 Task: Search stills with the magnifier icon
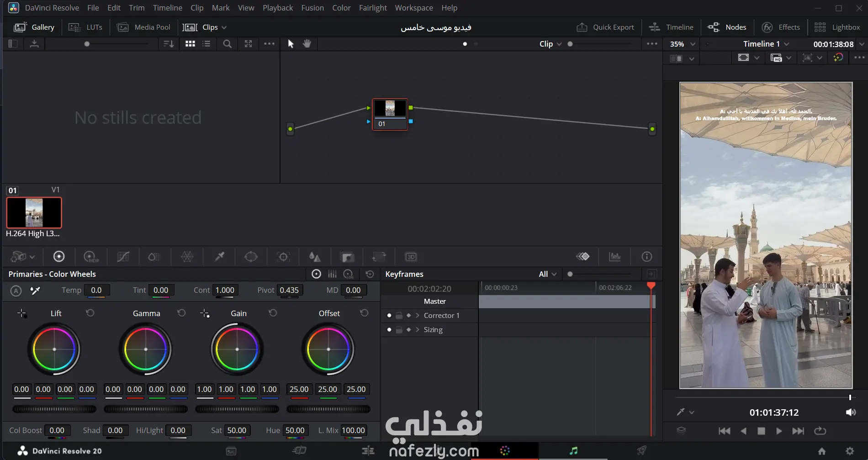coord(227,44)
